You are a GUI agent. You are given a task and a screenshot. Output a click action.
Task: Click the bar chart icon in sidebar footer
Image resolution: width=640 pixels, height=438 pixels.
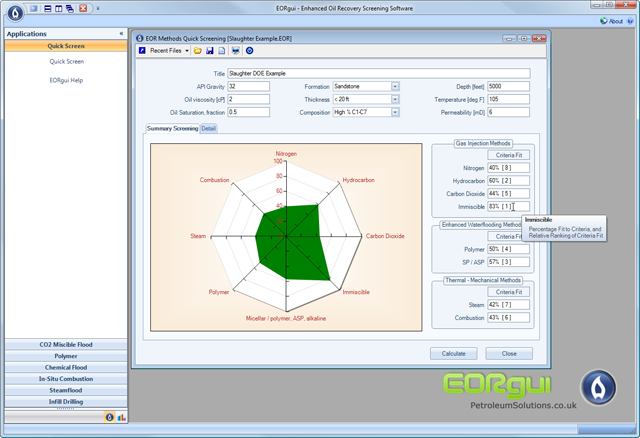(121, 417)
